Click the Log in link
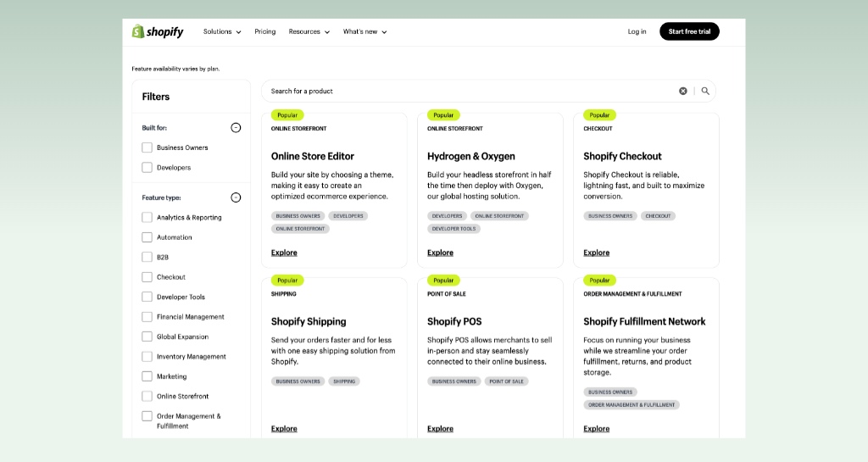This screenshot has width=868, height=462. [x=637, y=31]
